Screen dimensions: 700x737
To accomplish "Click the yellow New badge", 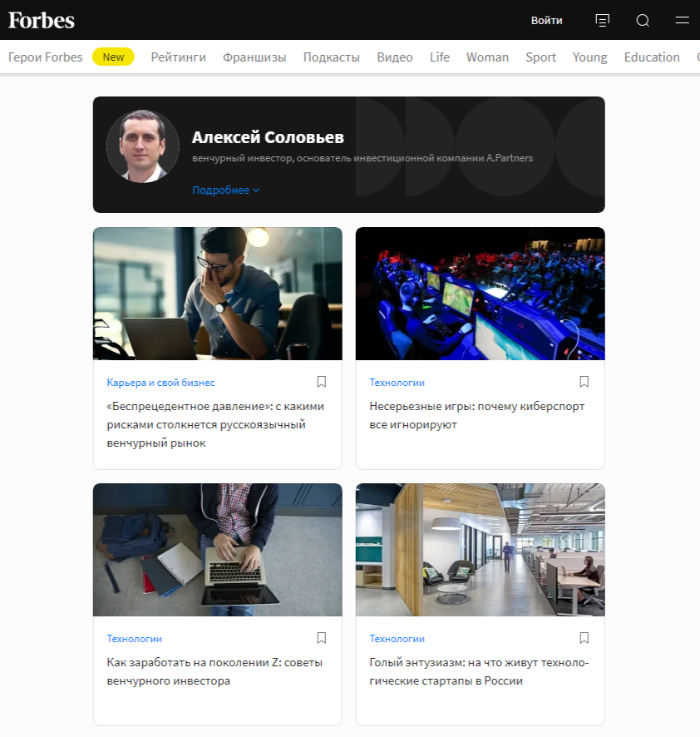I will (113, 57).
